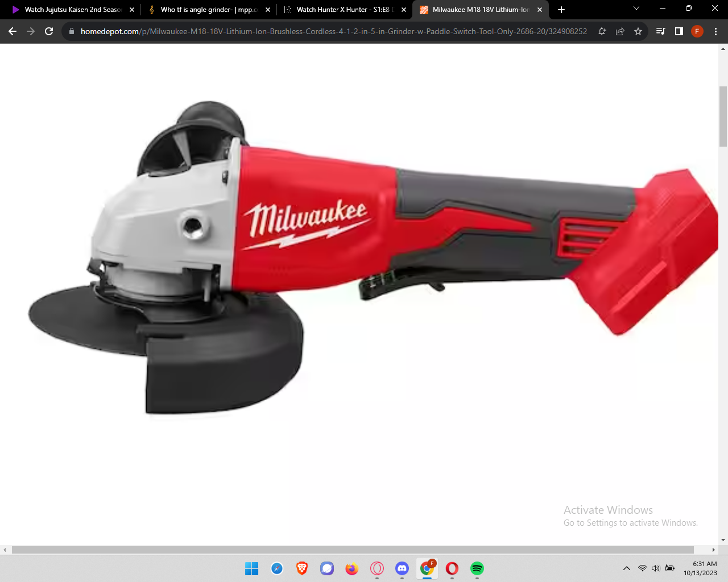
Task: Click the scroll-up arrow of vertical scrollbar
Action: (723, 49)
